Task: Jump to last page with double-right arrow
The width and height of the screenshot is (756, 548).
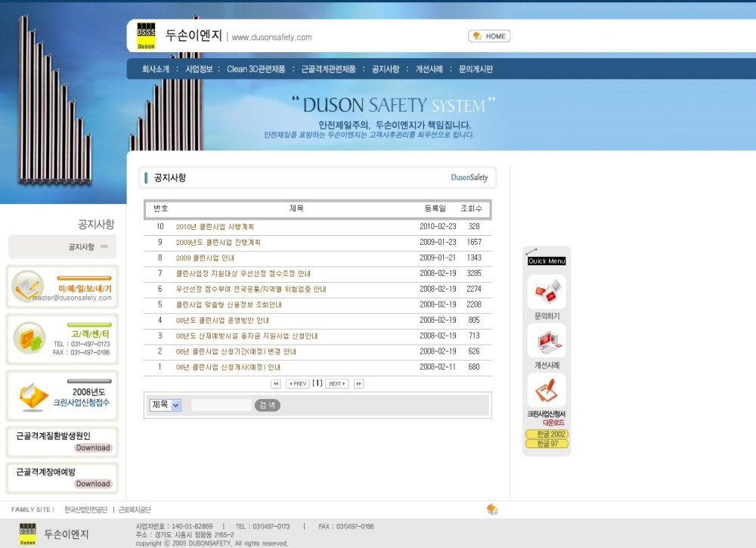Action: pos(358,384)
